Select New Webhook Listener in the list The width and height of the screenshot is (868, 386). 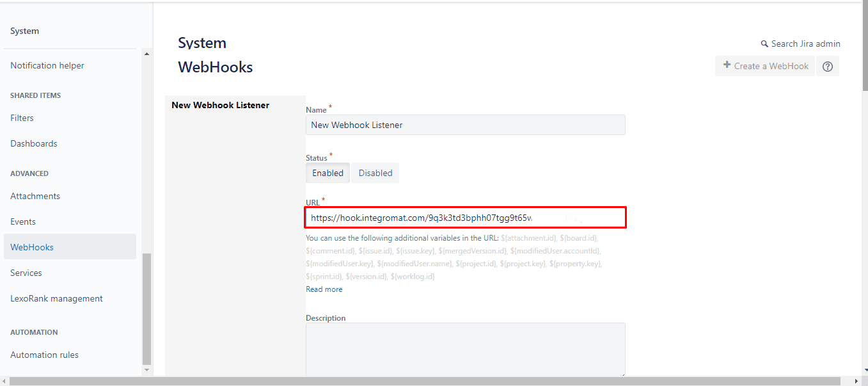(220, 105)
